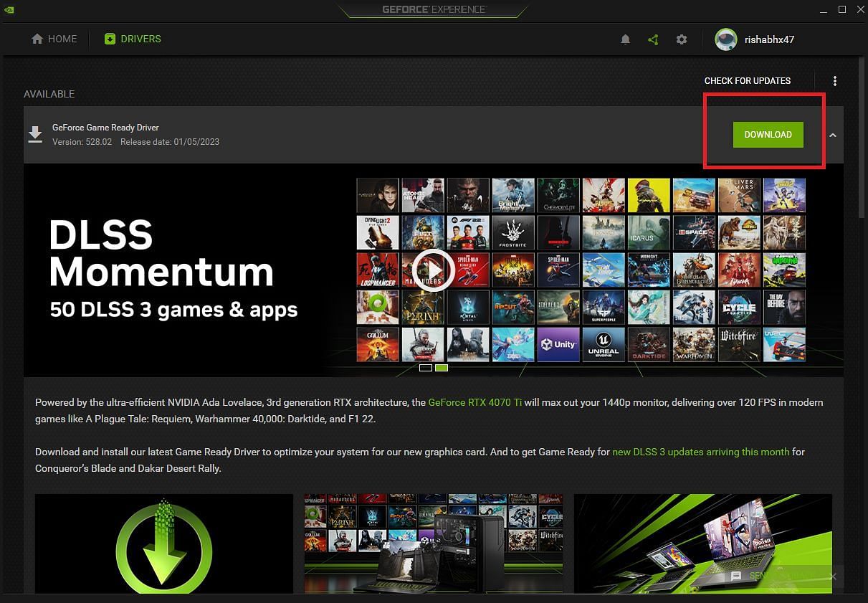Click the username rishabhx47
The height and width of the screenshot is (603, 868).
[769, 39]
